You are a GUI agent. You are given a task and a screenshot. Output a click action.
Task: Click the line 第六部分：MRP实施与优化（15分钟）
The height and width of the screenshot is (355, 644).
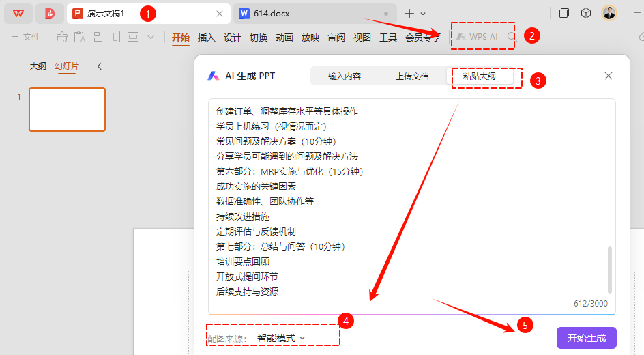pos(290,172)
